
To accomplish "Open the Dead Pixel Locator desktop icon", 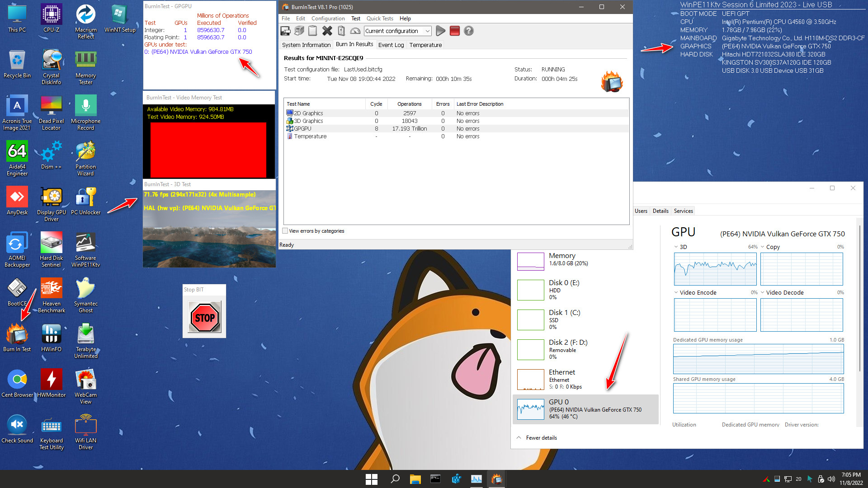I will [x=51, y=113].
